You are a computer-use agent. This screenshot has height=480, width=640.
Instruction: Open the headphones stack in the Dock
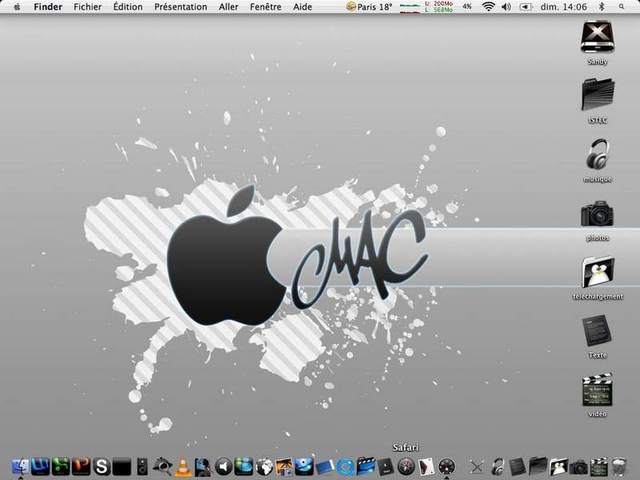point(498,467)
